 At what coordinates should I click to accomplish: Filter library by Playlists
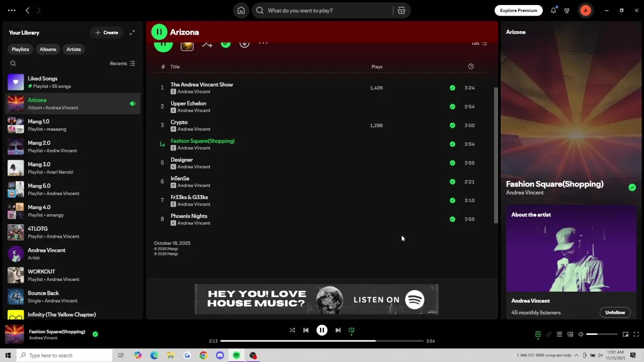(21, 49)
